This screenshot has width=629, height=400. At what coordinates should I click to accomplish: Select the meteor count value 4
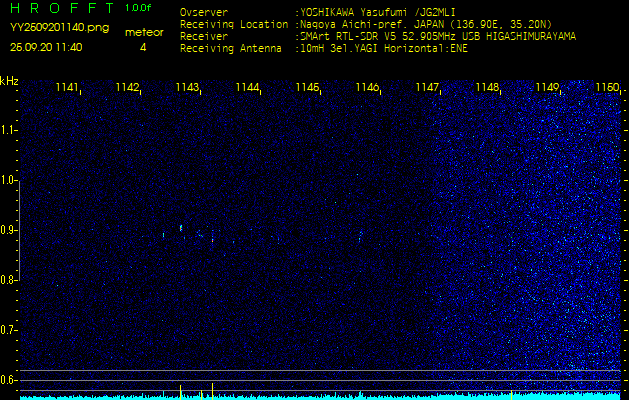tap(143, 47)
